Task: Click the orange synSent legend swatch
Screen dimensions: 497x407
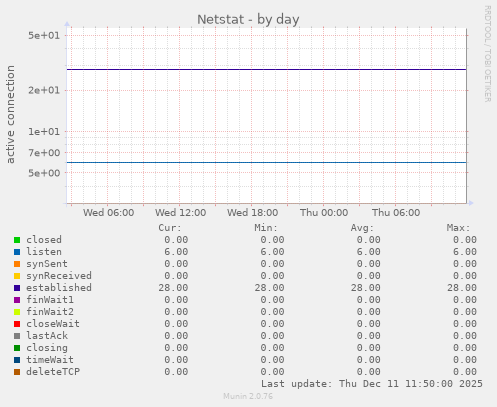Action: coord(17,264)
